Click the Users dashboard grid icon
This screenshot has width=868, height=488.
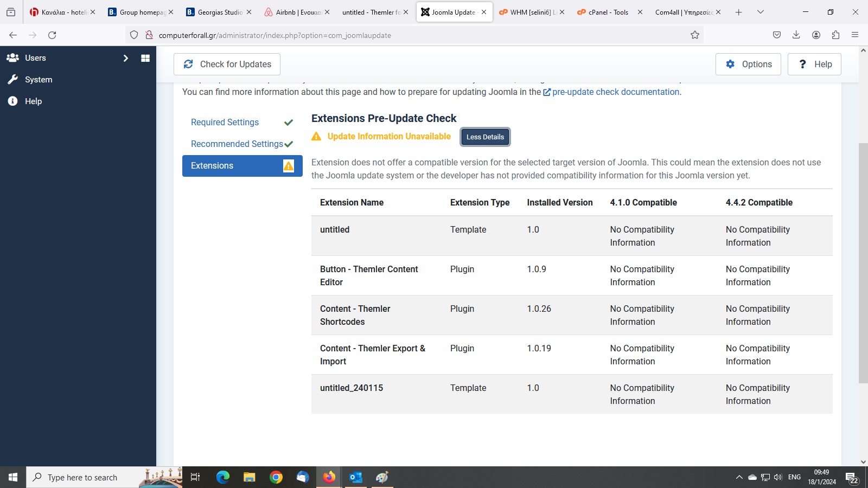145,58
